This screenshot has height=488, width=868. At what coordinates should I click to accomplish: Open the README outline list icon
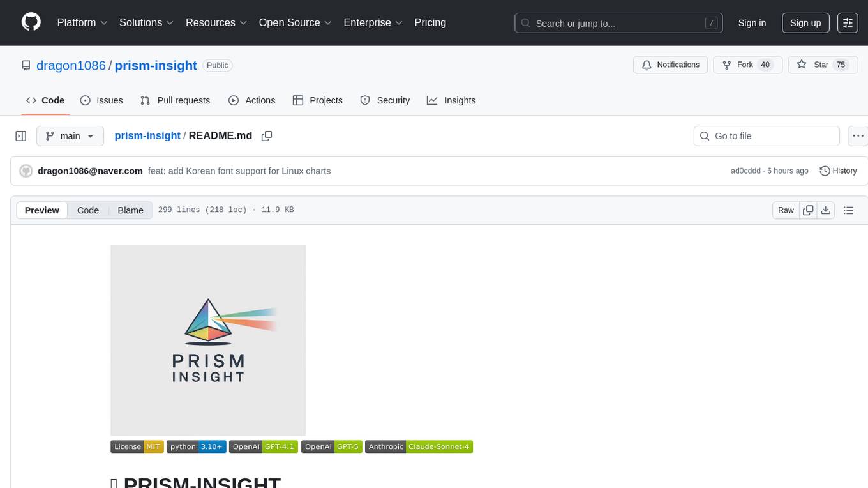(848, 210)
